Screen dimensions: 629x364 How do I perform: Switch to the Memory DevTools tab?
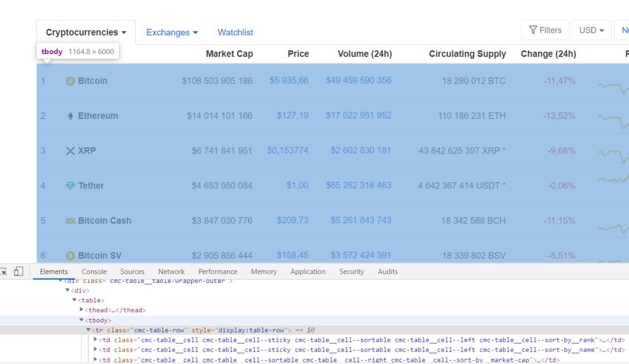264,272
